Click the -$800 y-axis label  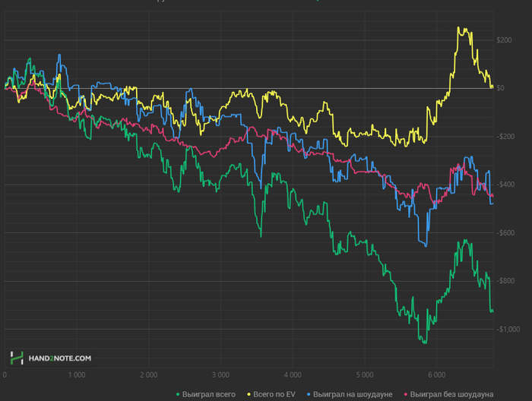point(505,281)
